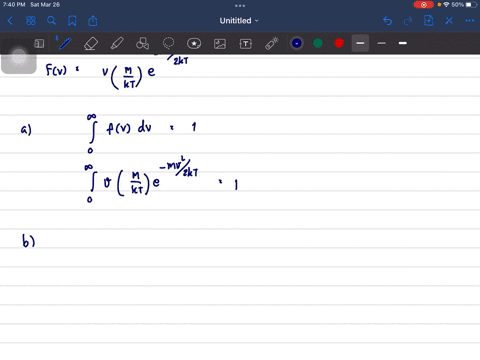
Task: Select the Highlighter tool
Action: [x=117, y=43]
